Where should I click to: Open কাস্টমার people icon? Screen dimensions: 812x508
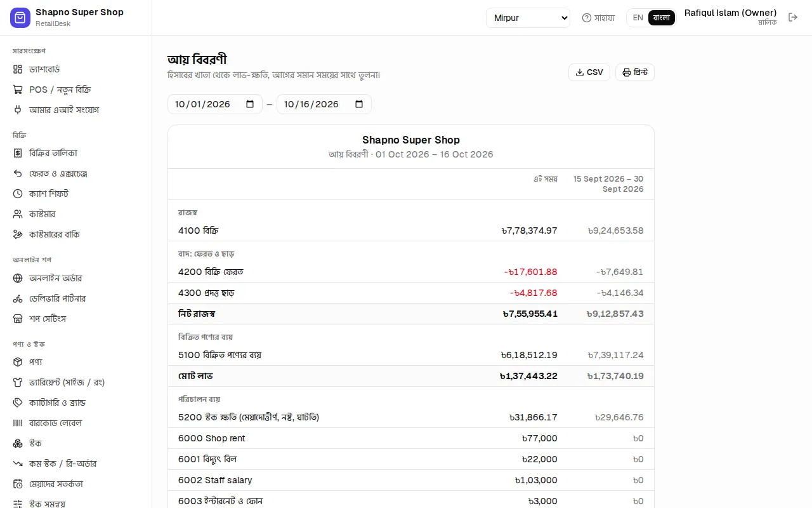tap(18, 214)
